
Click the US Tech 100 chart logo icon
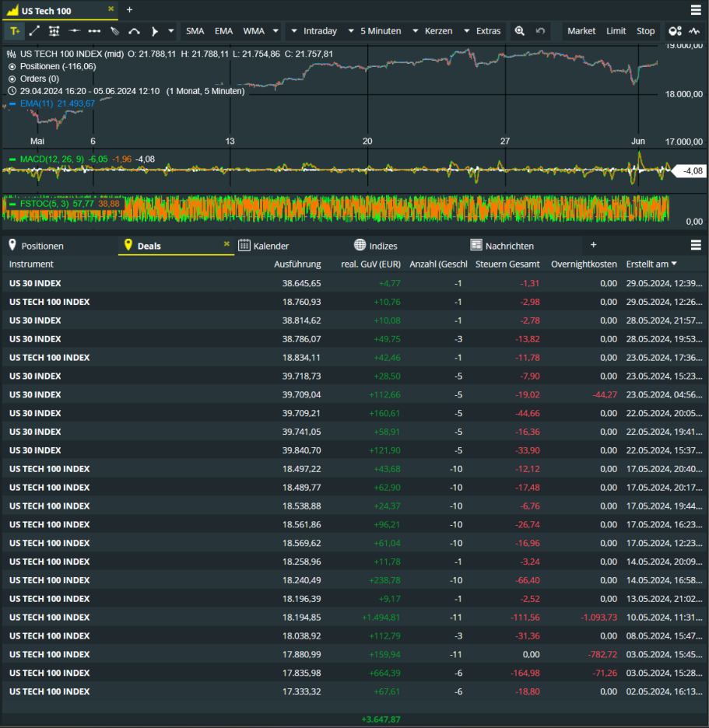pyautogui.click(x=12, y=10)
